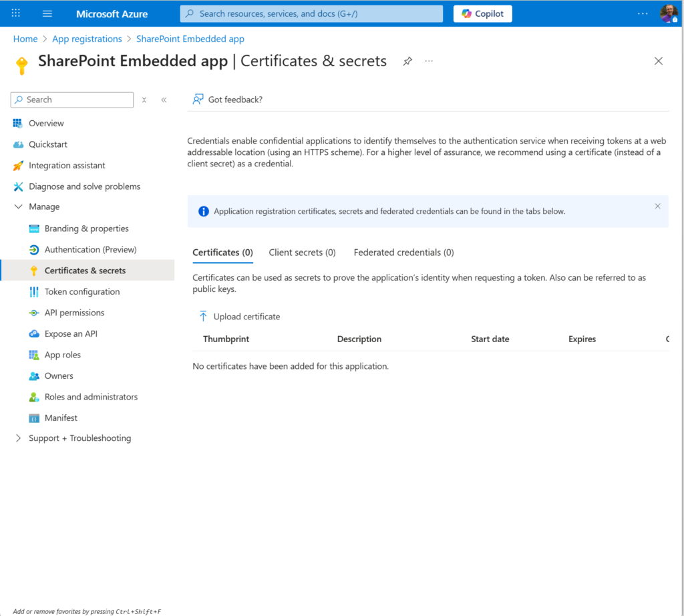Viewport: 684px width, 616px height.
Task: Click the Microsoft Azure logo text
Action: (112, 14)
